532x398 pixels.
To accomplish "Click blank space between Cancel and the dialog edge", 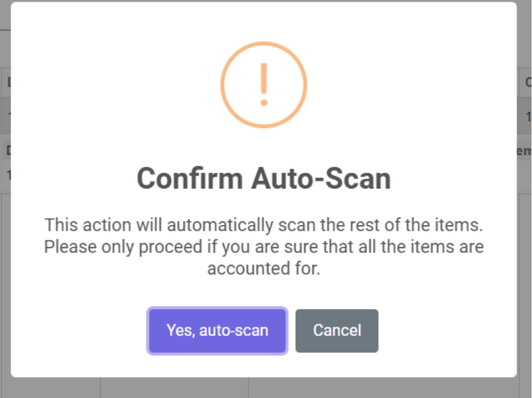I will [448, 330].
